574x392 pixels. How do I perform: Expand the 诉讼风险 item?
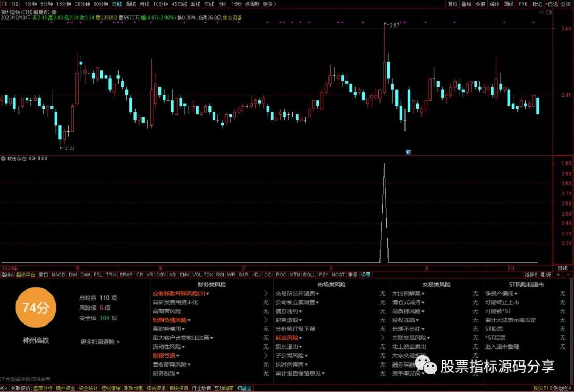click(x=289, y=338)
